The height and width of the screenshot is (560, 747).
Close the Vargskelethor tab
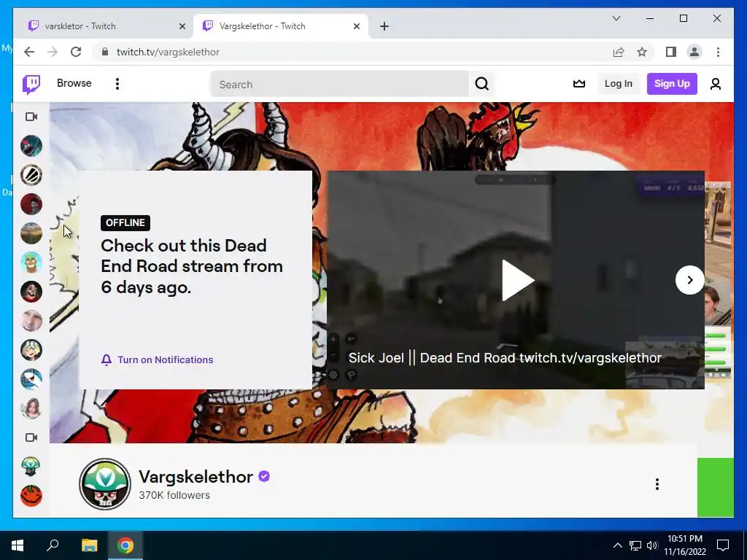tap(356, 26)
